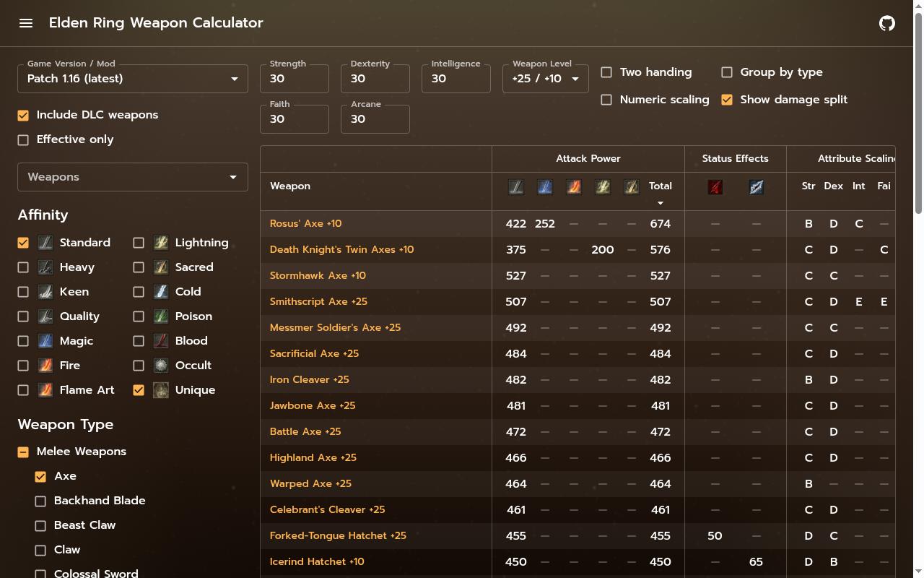Open the GitHub repository link icon

click(887, 23)
